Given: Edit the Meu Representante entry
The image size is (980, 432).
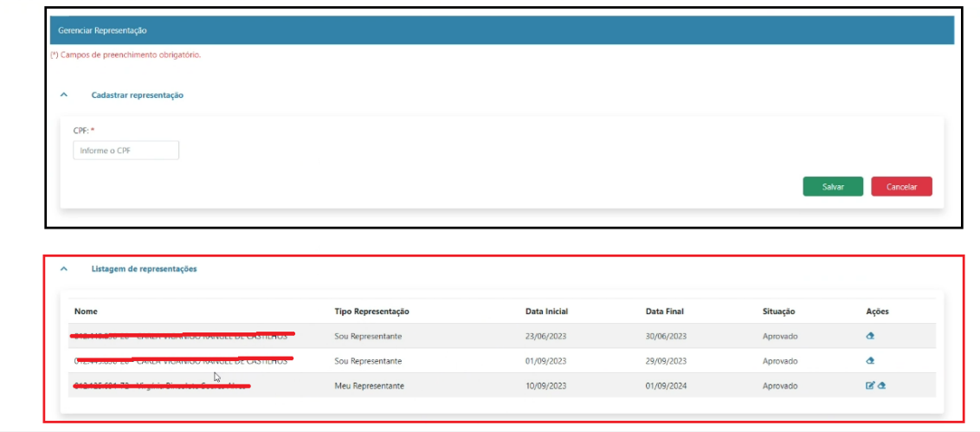Looking at the screenshot, I should pyautogui.click(x=870, y=386).
